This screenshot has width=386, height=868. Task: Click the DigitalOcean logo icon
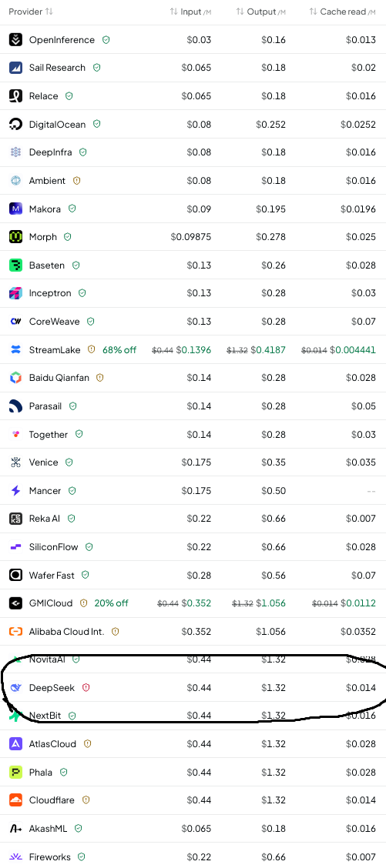point(15,124)
